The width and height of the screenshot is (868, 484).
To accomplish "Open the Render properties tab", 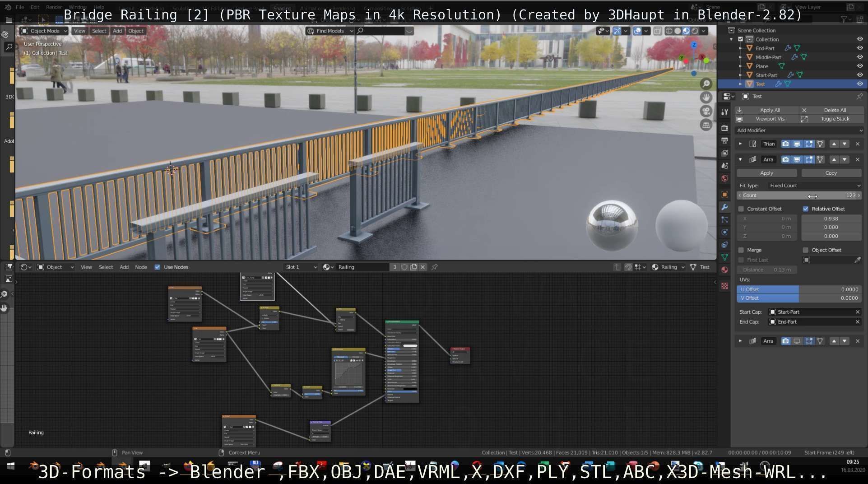I will pos(724,128).
